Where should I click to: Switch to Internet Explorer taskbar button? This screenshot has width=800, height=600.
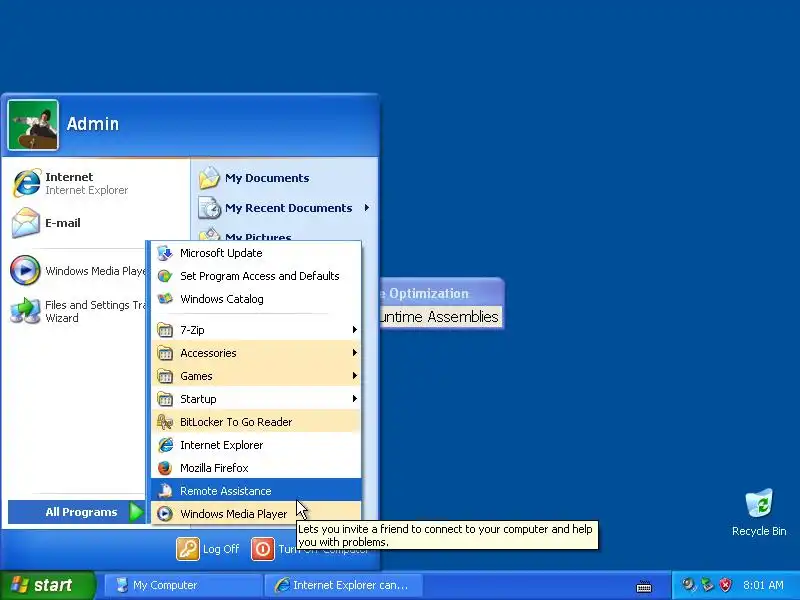pyautogui.click(x=343, y=585)
